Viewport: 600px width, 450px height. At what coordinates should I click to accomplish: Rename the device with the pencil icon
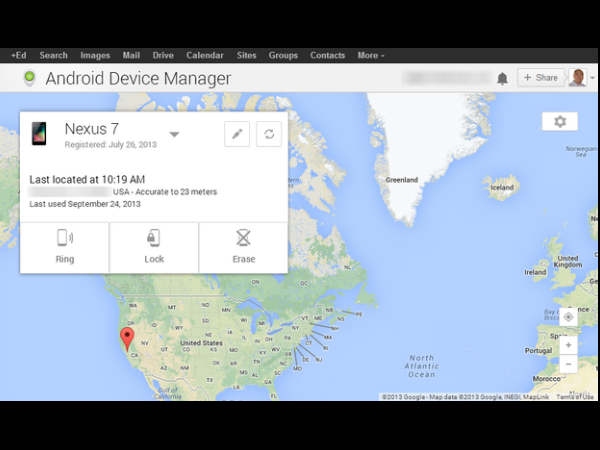coord(237,134)
